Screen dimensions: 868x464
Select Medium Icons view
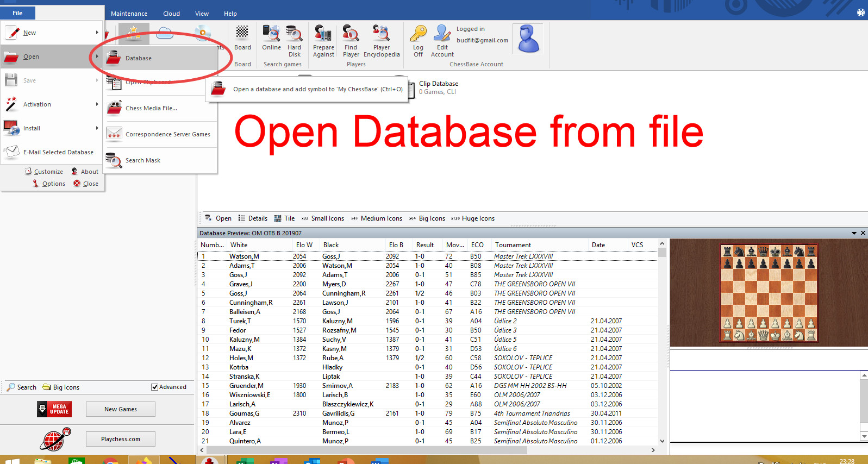(377, 218)
